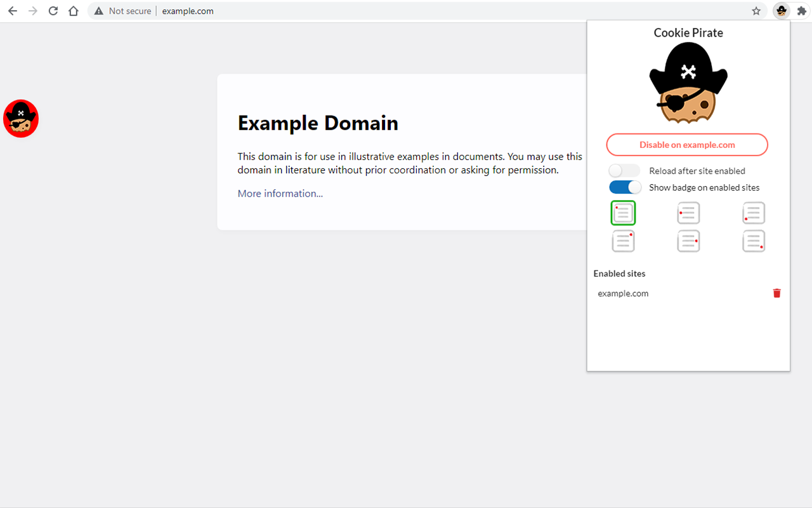The image size is (812, 508).
Task: Click the Disable on example.com button
Action: 687,145
